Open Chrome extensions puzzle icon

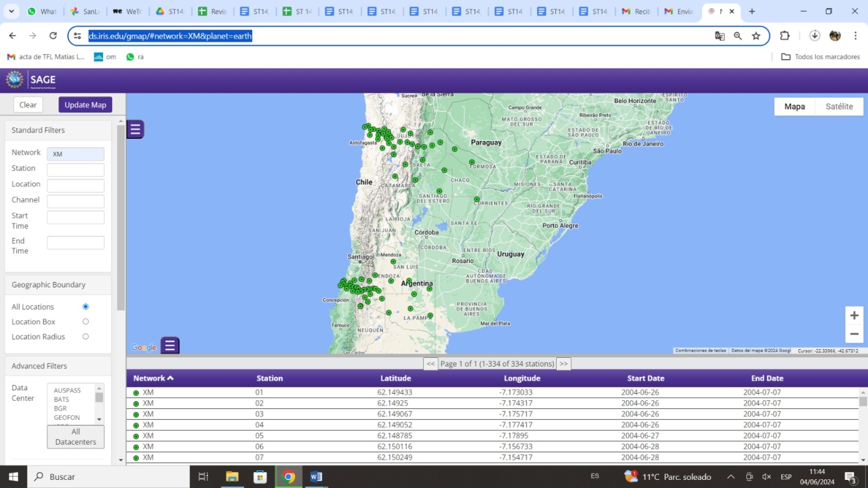pyautogui.click(x=785, y=36)
